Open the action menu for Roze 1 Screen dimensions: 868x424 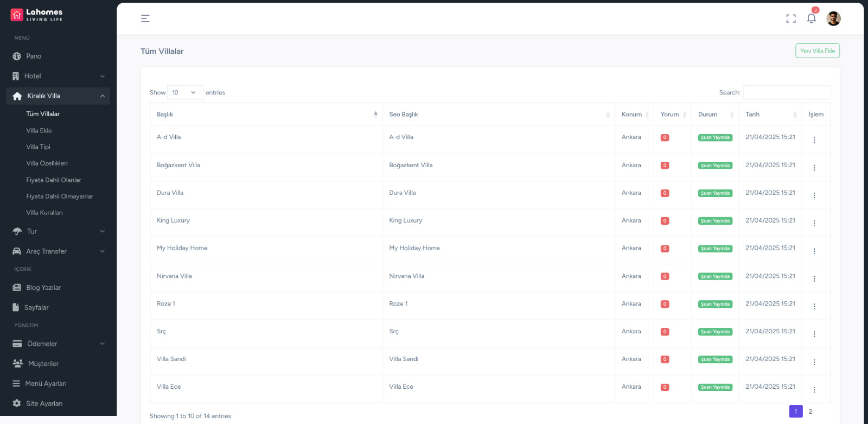814,306
